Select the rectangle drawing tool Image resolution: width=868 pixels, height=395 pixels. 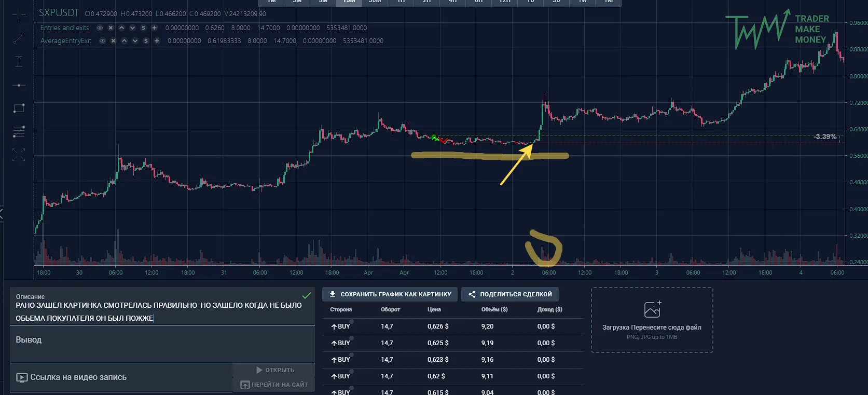click(x=19, y=108)
